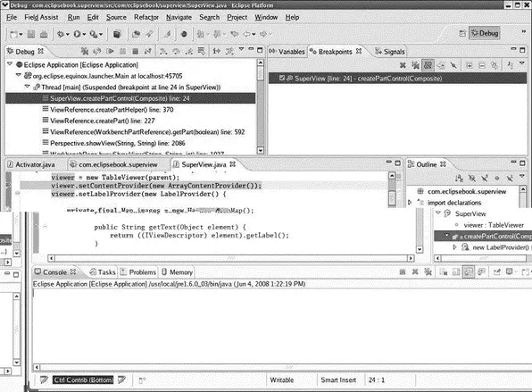
Task: Collapse org.eclipse.equinox.launcher.Main tree node
Action: point(19,75)
